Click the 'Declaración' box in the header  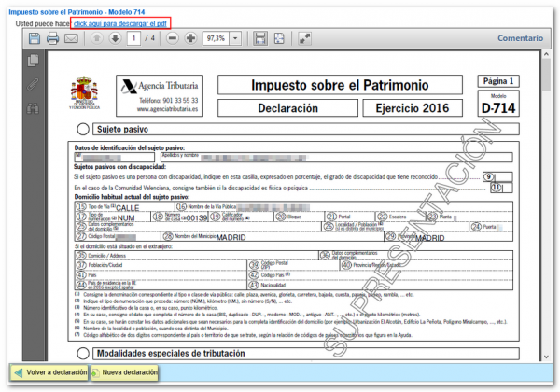point(287,108)
